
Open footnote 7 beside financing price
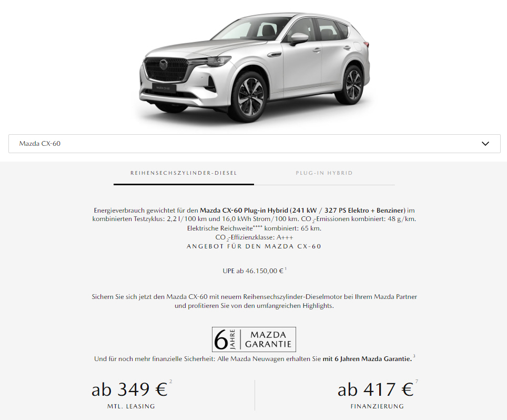(417, 382)
